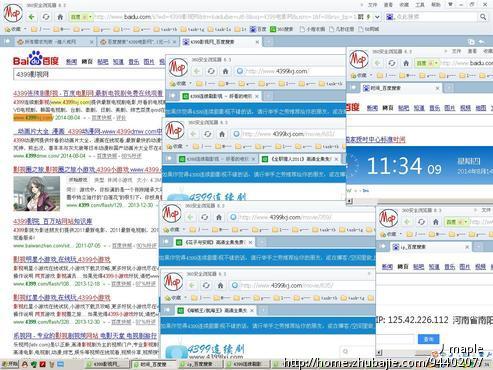Switch to 4399影视网 taskbar button
Image resolution: width=493 pixels, height=370 pixels.
click(107, 365)
